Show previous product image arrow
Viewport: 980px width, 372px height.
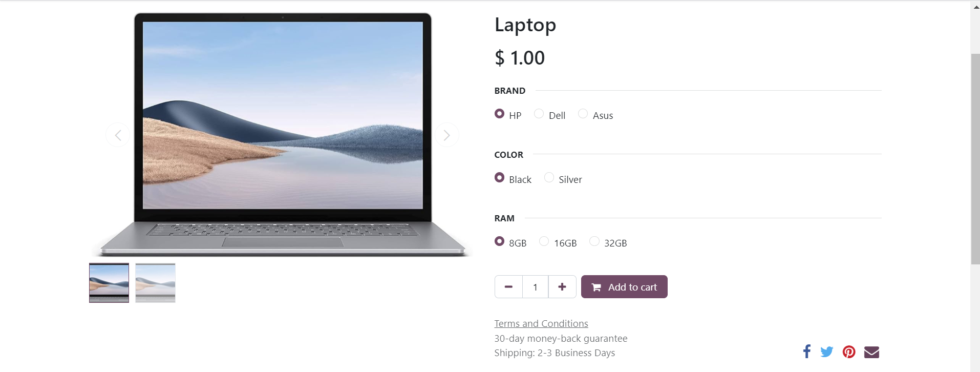118,135
